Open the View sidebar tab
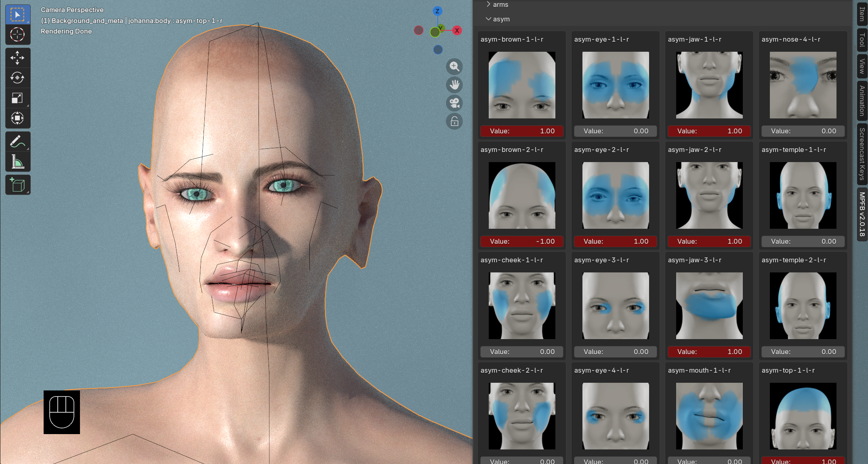 coord(862,66)
